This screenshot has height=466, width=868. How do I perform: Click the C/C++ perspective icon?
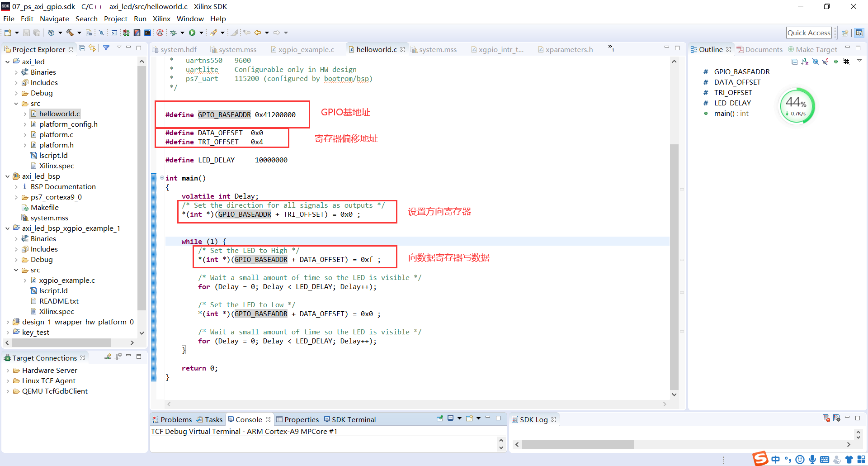859,33
